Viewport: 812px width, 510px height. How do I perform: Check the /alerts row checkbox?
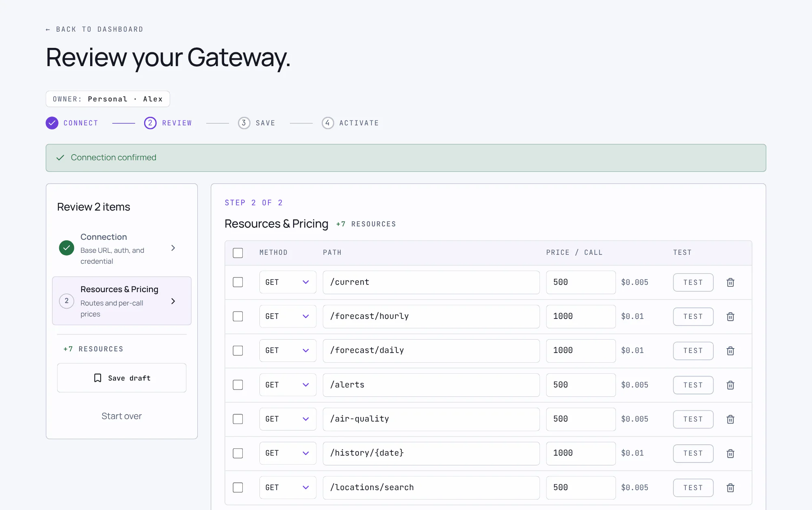click(x=238, y=385)
